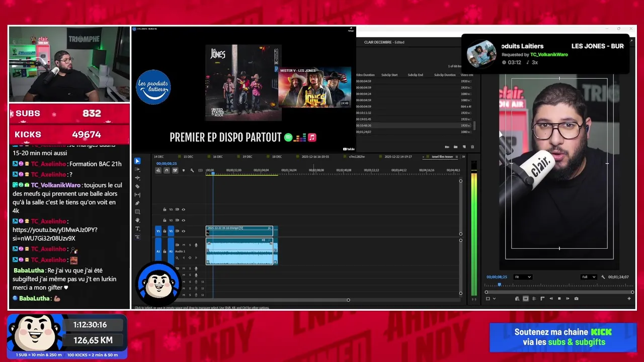
Task: Click Export Frame camera icon
Action: coord(576,299)
